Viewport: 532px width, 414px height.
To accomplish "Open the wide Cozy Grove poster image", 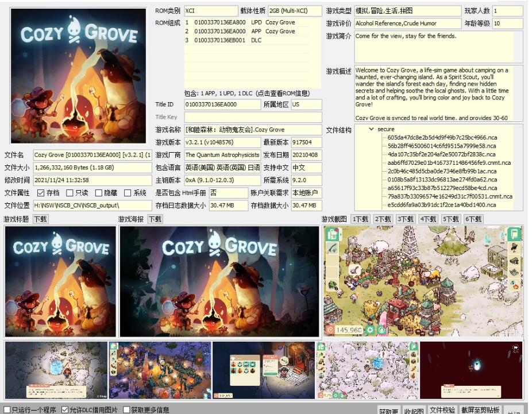I will (219, 281).
